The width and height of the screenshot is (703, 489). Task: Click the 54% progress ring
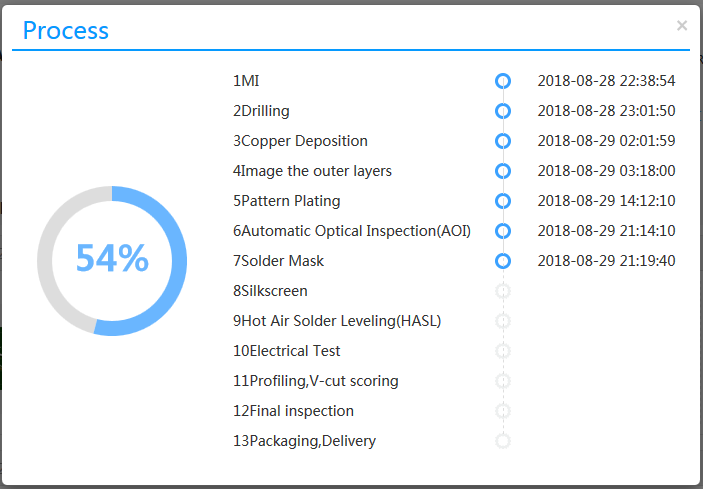112,260
